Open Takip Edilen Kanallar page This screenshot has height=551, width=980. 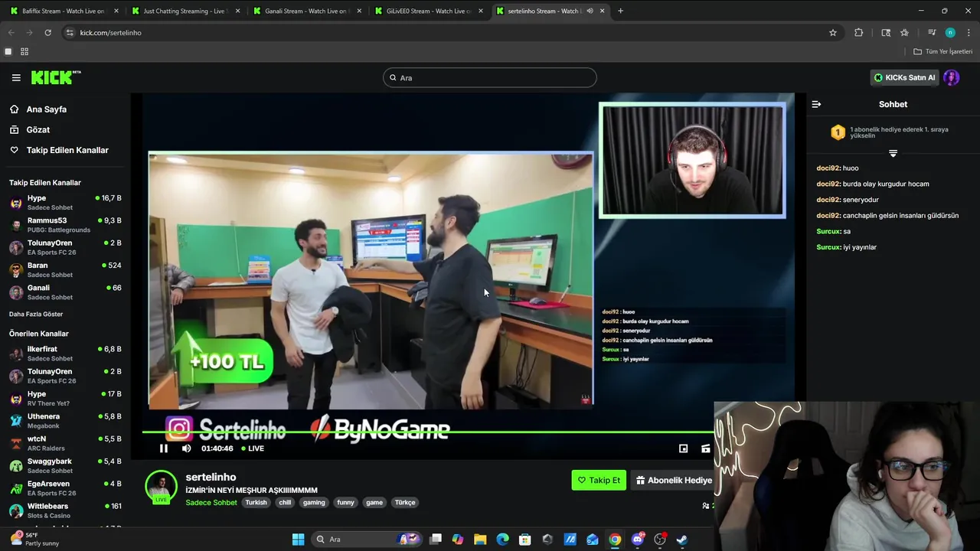tap(67, 150)
